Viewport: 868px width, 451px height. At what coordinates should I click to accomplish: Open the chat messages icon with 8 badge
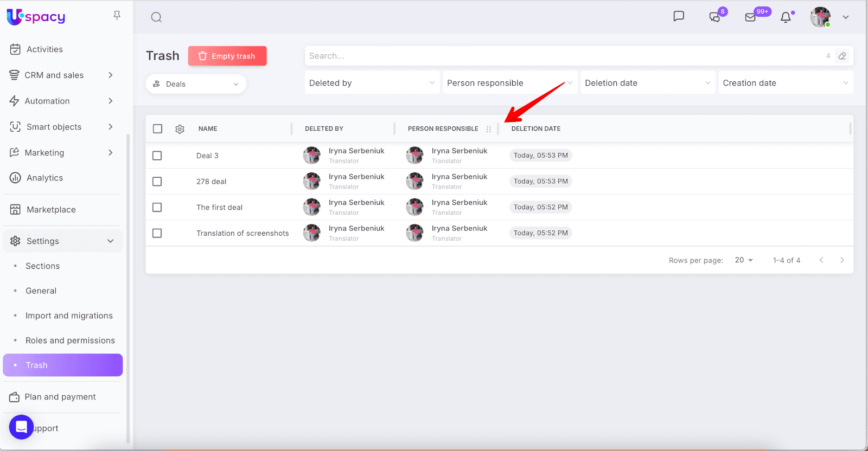pos(715,17)
